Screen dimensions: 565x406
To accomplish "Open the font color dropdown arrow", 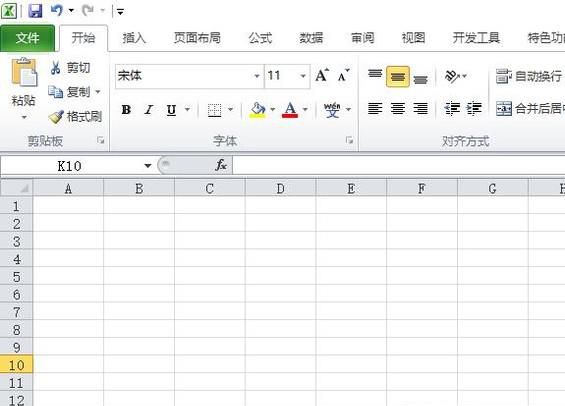I will tap(305, 109).
